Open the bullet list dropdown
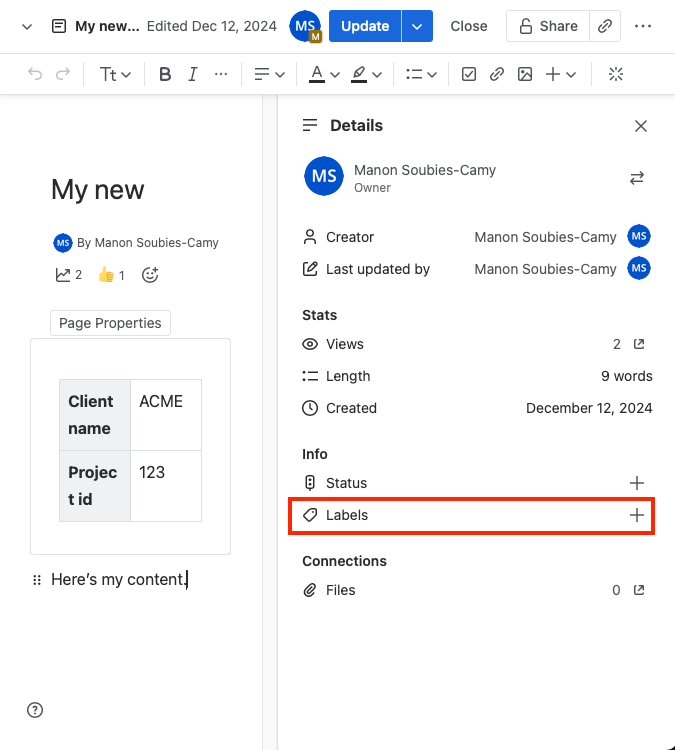 coord(421,74)
